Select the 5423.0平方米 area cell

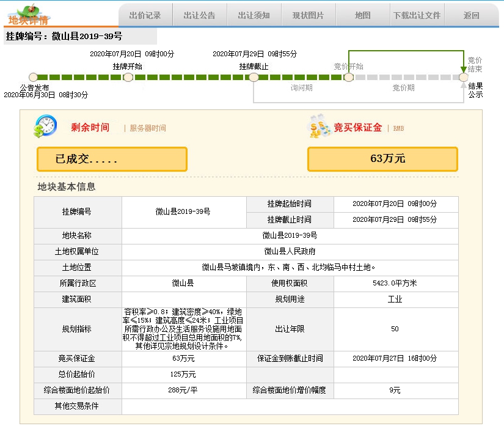click(x=396, y=284)
